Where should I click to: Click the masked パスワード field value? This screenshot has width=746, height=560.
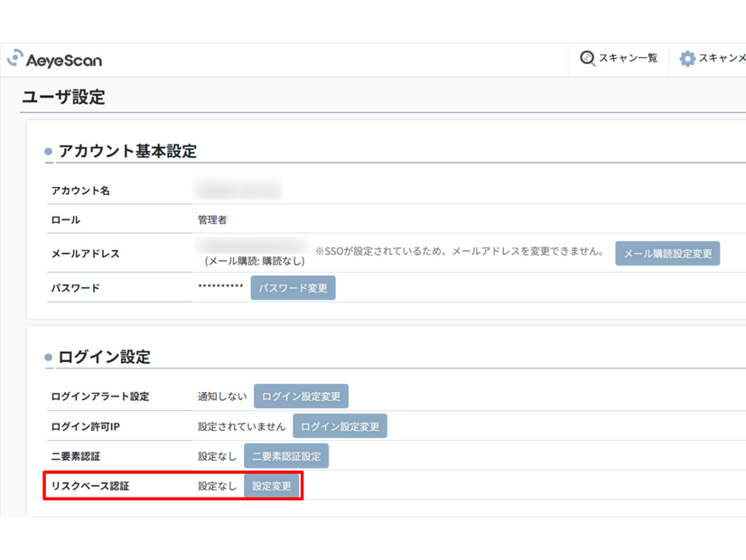(x=219, y=286)
